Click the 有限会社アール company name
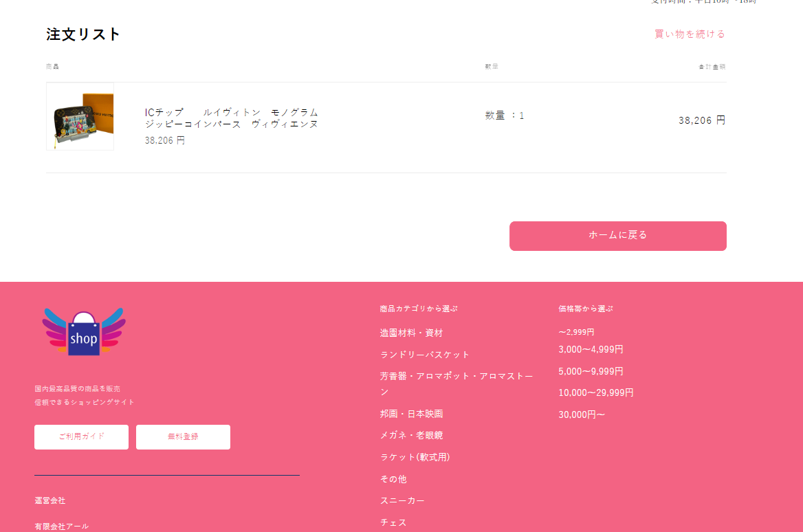This screenshot has width=803, height=532. tap(61, 526)
